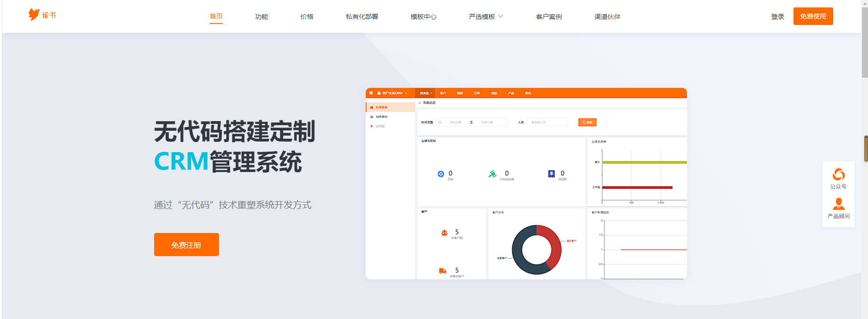Select the 产品 tab in the CRM preview
The image size is (868, 319).
point(511,93)
